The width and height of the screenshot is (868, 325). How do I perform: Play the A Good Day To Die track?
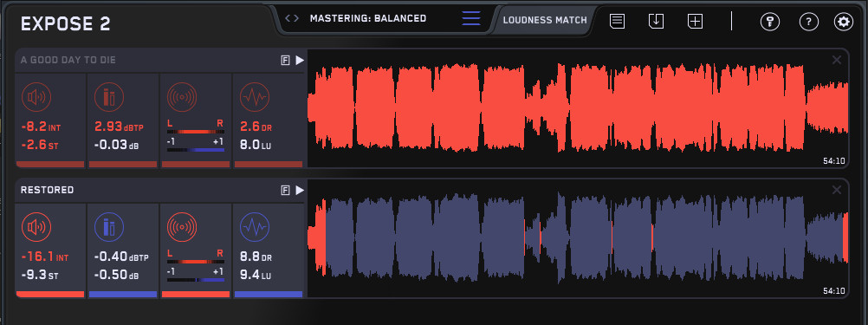300,61
